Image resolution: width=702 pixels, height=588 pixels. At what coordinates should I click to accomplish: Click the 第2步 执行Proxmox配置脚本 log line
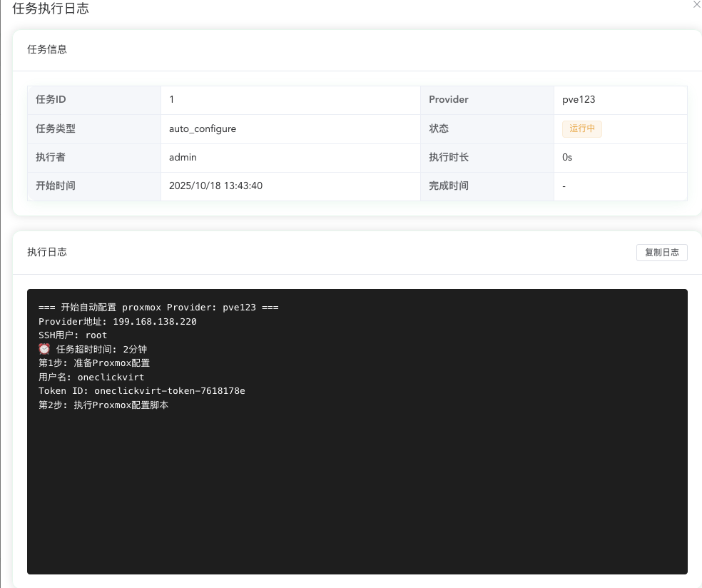[103, 405]
